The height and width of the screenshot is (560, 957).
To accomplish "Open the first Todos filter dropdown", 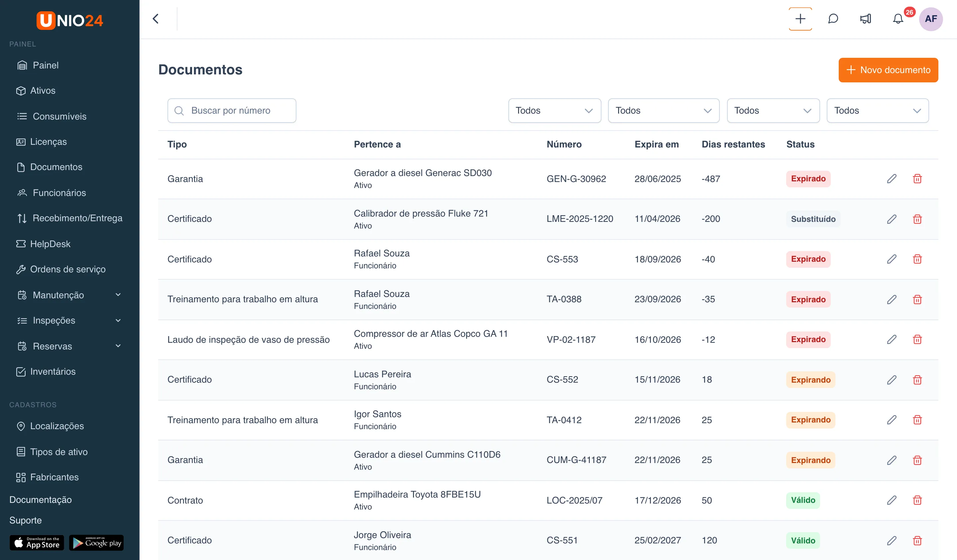I will (555, 111).
